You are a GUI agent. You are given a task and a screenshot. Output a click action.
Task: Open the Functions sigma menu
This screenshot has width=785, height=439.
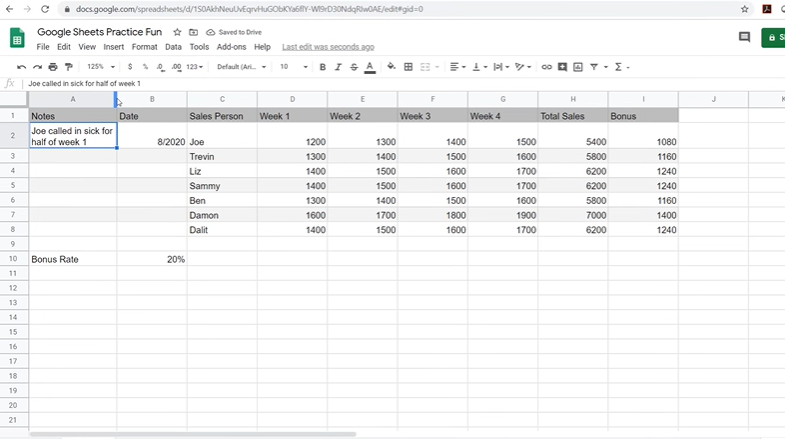click(x=621, y=67)
